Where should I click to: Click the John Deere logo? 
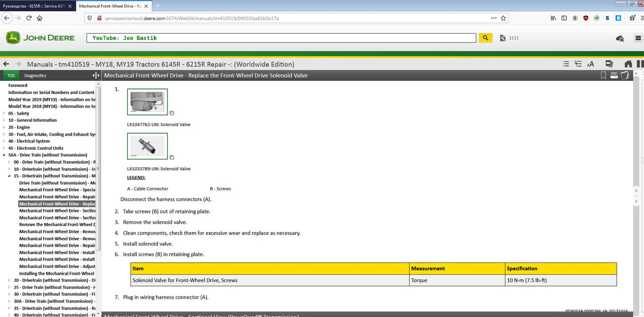pyautogui.click(x=40, y=38)
